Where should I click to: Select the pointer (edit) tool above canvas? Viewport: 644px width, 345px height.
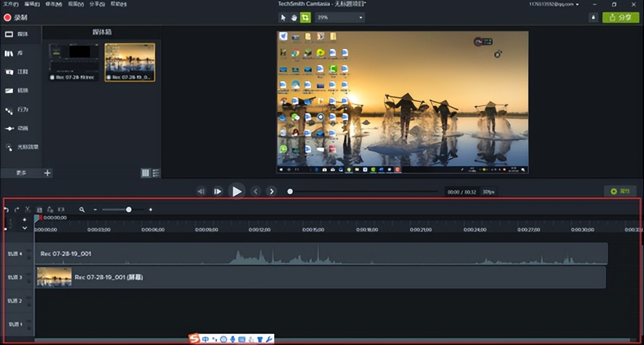pyautogui.click(x=283, y=17)
